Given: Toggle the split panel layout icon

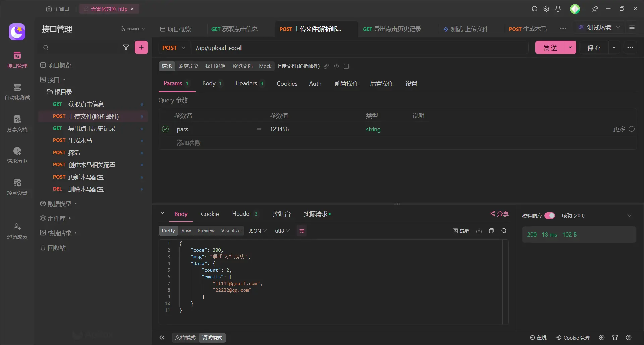Looking at the screenshot, I should (x=346, y=66).
